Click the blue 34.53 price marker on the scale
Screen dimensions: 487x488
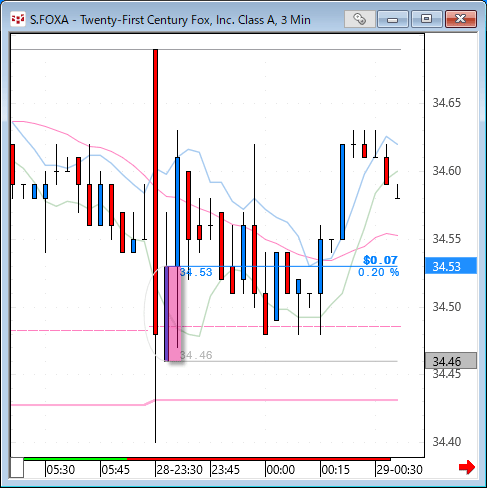[451, 266]
